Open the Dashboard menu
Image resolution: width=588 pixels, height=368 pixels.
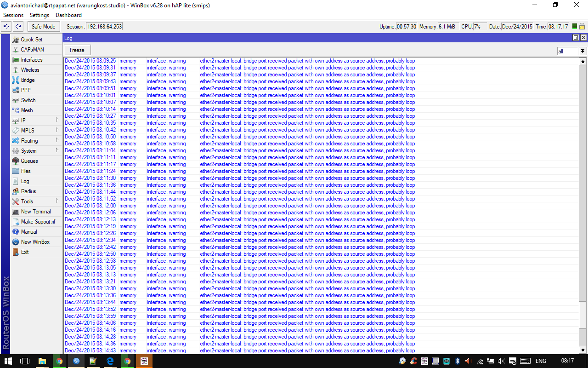coord(68,15)
